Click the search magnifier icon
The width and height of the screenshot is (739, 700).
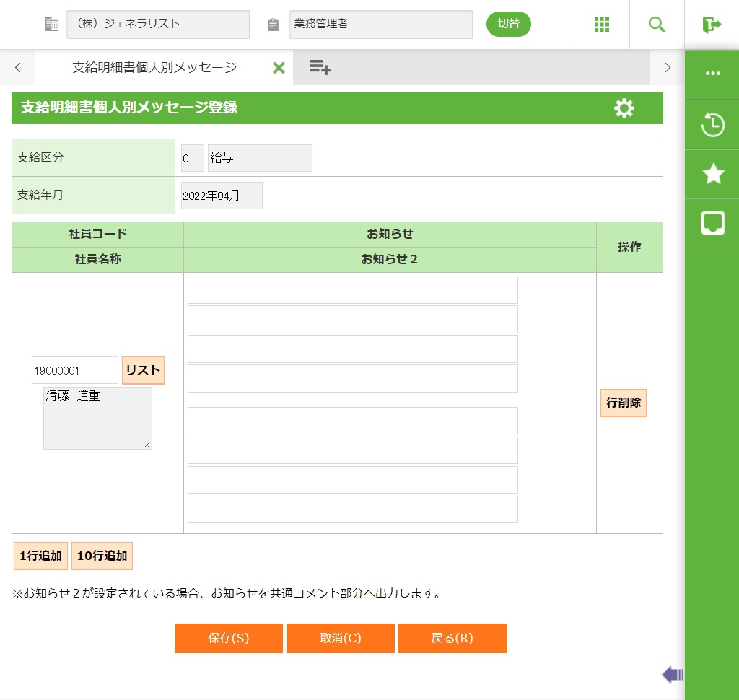pos(657,25)
